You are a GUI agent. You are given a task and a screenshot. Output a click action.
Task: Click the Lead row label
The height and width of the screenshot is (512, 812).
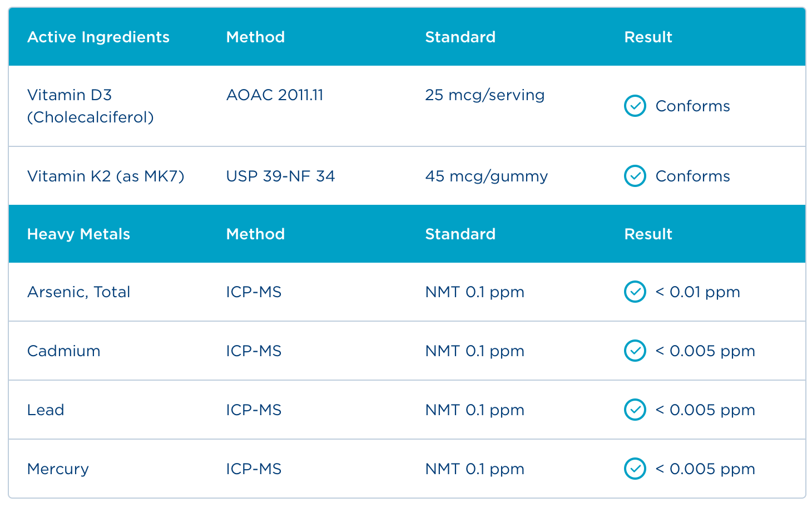coord(46,410)
